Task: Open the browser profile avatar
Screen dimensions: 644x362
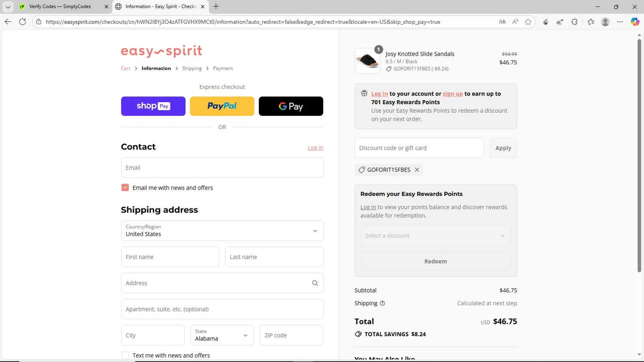Action: 605,21
